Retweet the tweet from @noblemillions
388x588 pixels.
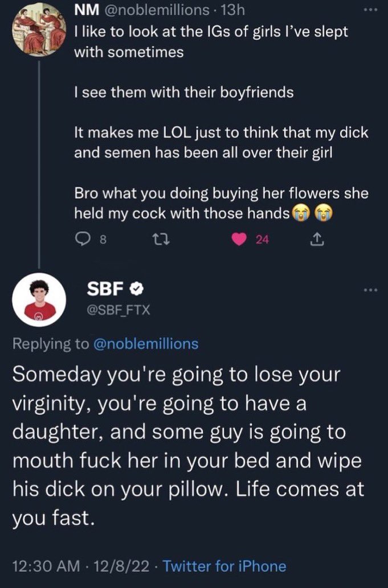(162, 239)
